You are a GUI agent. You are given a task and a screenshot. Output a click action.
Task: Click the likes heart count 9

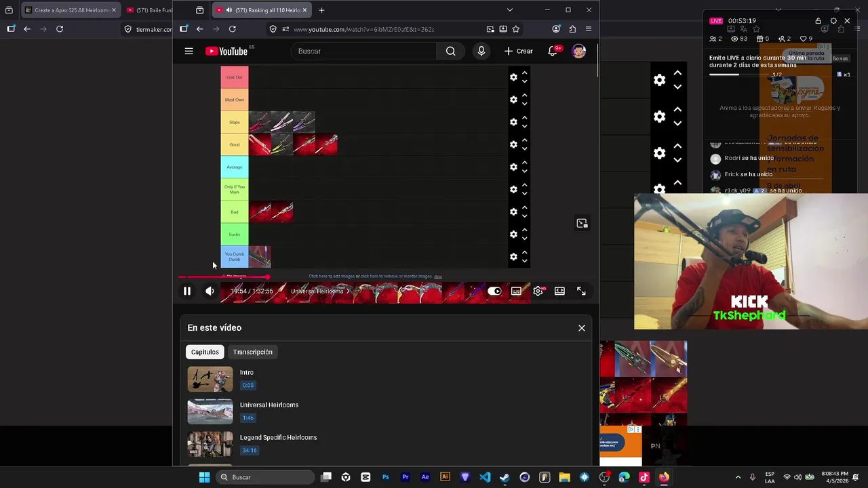(x=806, y=39)
